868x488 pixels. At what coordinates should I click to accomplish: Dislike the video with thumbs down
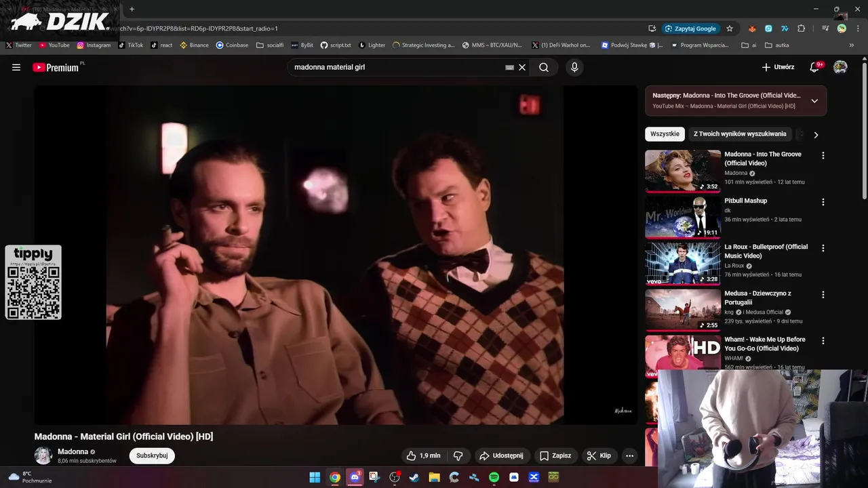pos(458,455)
